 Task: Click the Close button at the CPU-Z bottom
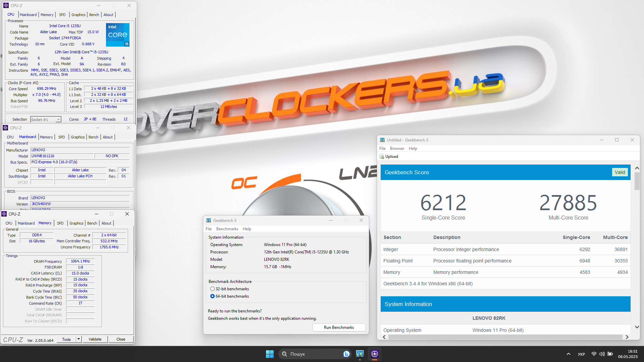(121, 339)
